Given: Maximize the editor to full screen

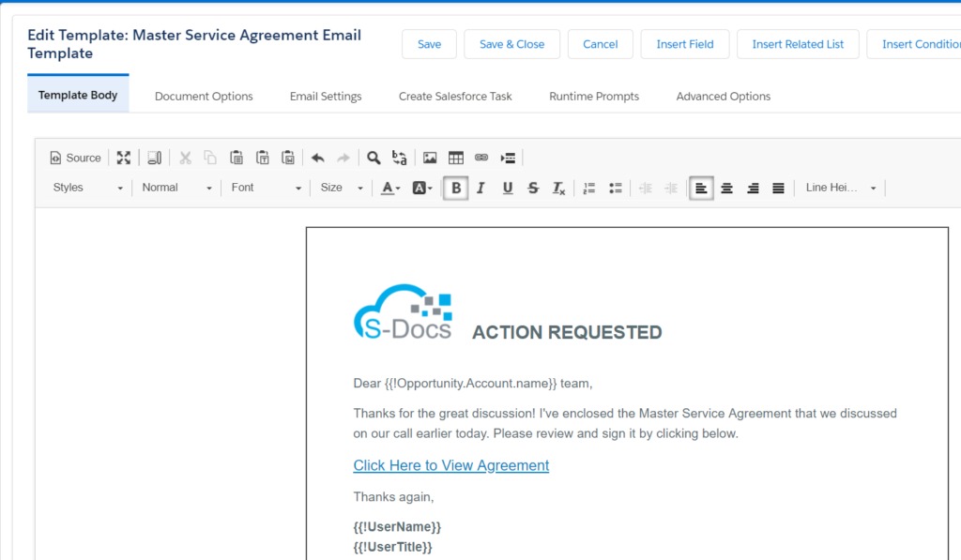Looking at the screenshot, I should pos(124,157).
